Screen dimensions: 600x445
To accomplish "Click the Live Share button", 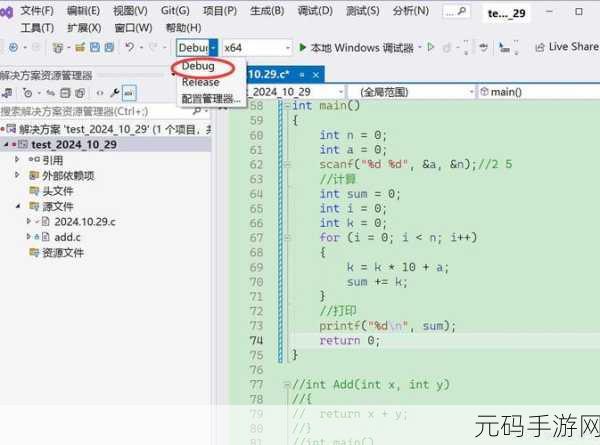I will pyautogui.click(x=567, y=47).
